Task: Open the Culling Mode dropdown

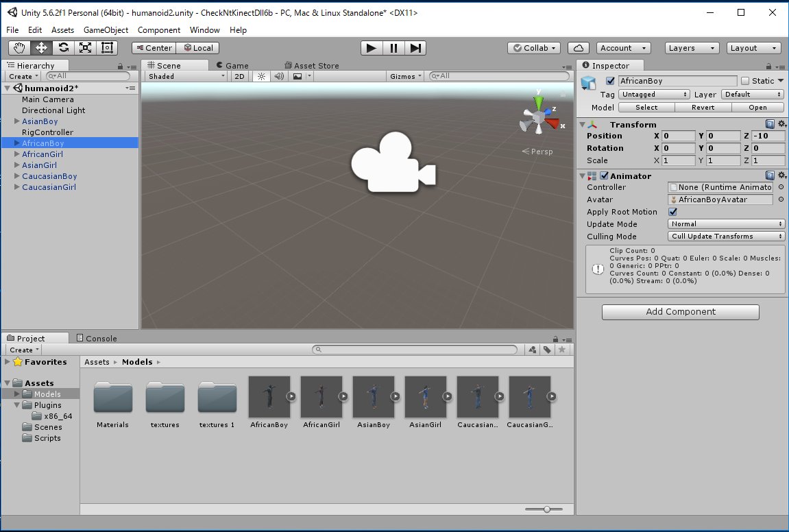Action: click(727, 237)
